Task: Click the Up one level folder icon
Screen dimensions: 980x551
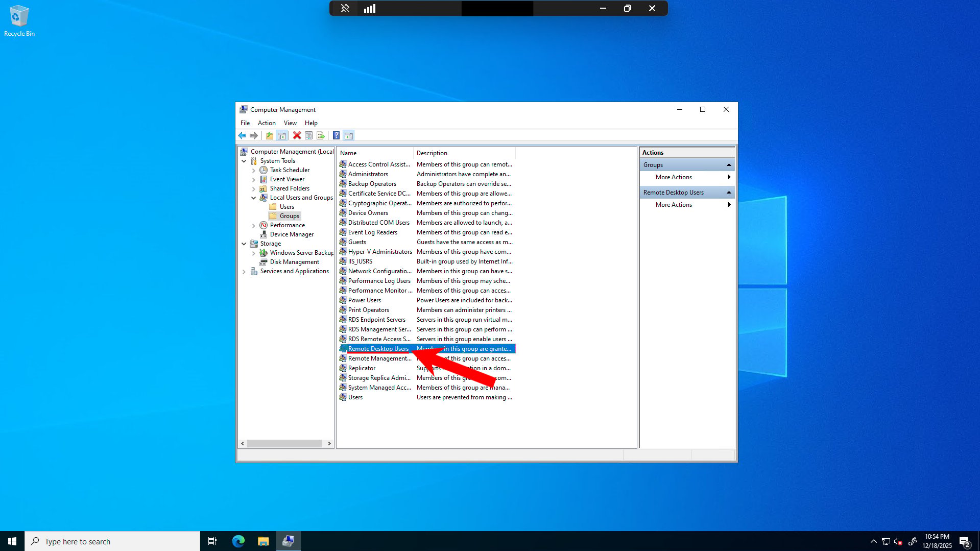Action: [269, 135]
